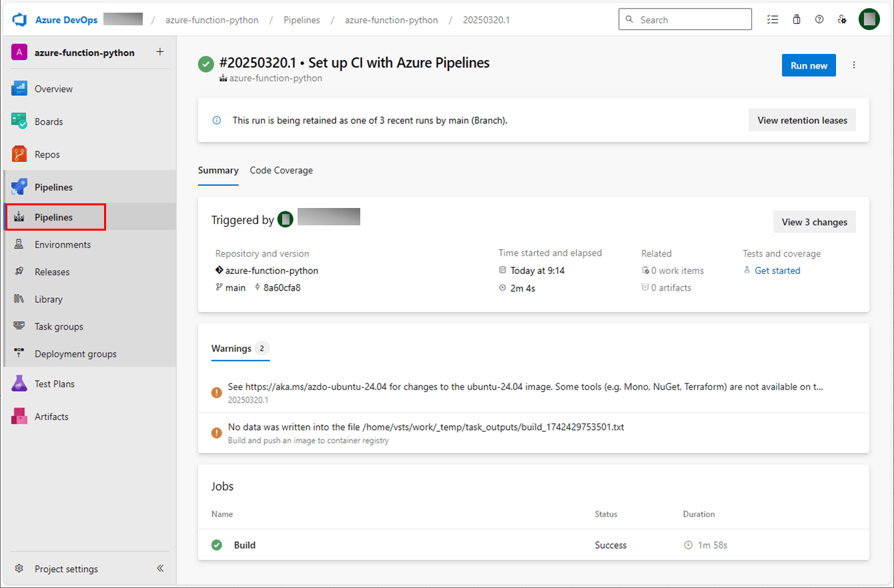The image size is (894, 588).
Task: Click the warning icon for No data written
Action: [216, 433]
